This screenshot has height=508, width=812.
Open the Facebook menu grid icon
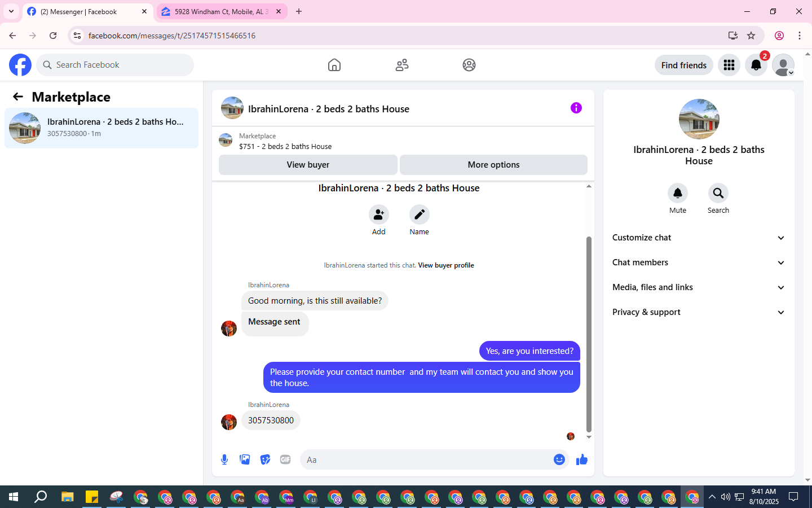coord(729,65)
